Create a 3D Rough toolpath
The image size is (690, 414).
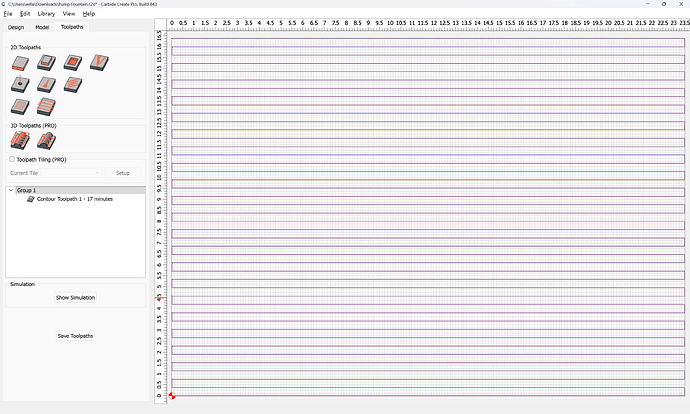pos(20,141)
